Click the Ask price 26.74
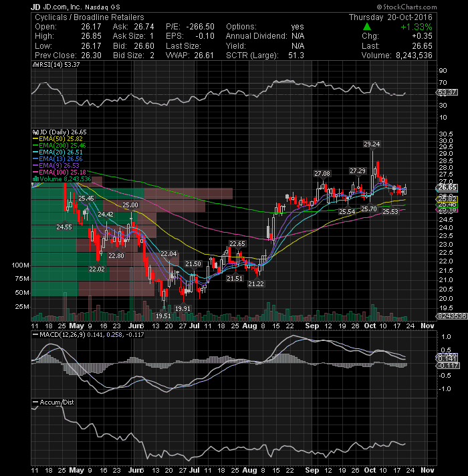 144,27
